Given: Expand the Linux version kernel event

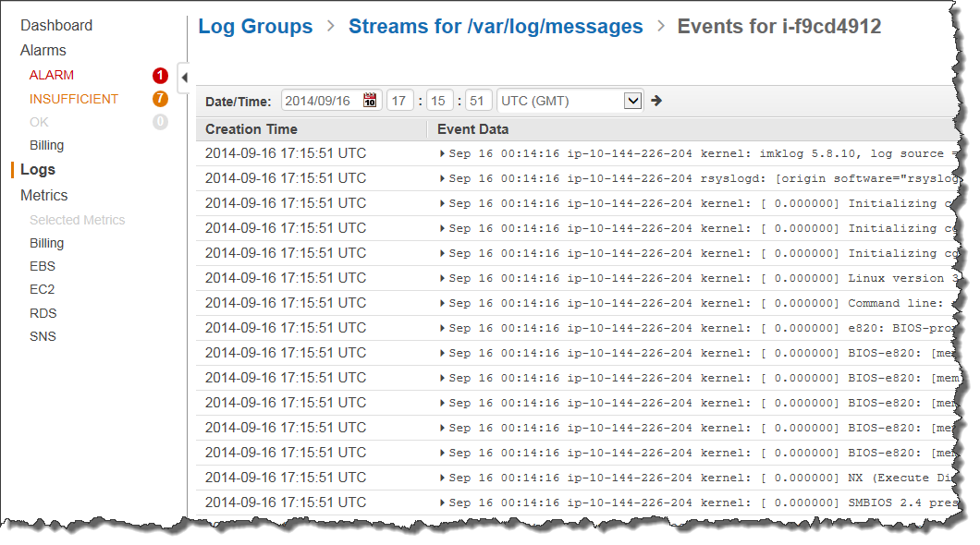Looking at the screenshot, I should click(x=442, y=278).
